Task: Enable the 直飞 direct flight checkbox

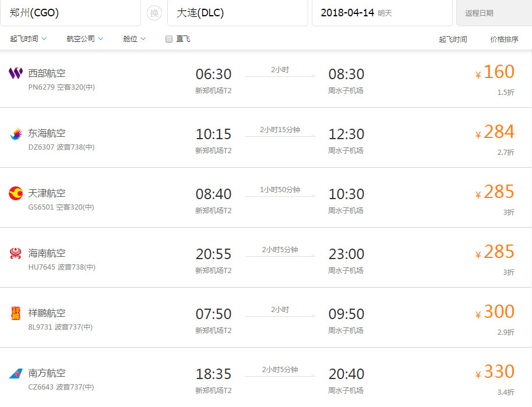Action: click(x=169, y=39)
